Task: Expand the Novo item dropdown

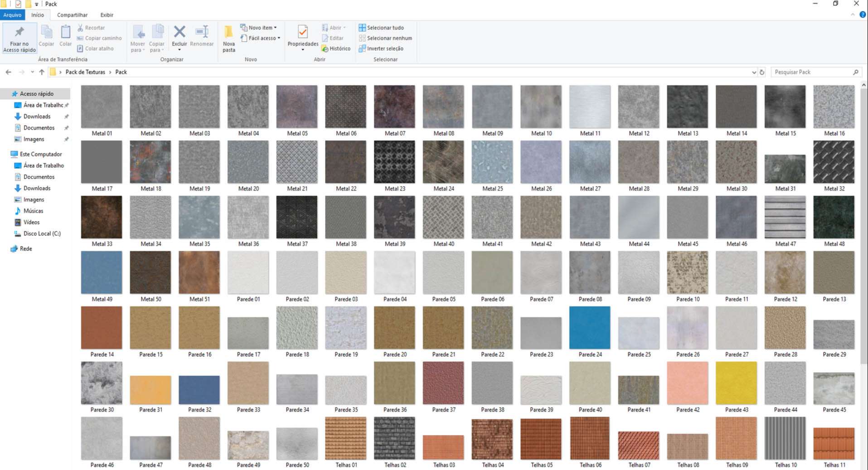Action: 259,27
